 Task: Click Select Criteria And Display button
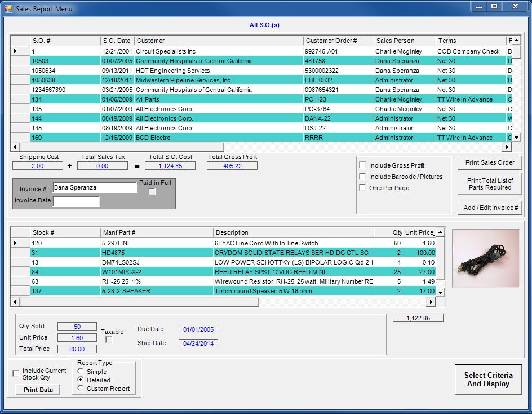(488, 380)
